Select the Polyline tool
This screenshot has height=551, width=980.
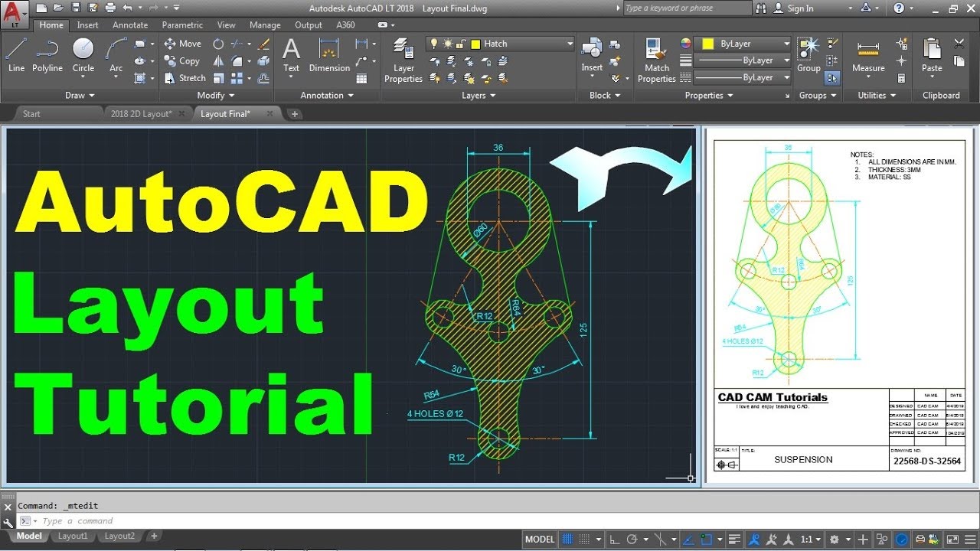[47, 55]
